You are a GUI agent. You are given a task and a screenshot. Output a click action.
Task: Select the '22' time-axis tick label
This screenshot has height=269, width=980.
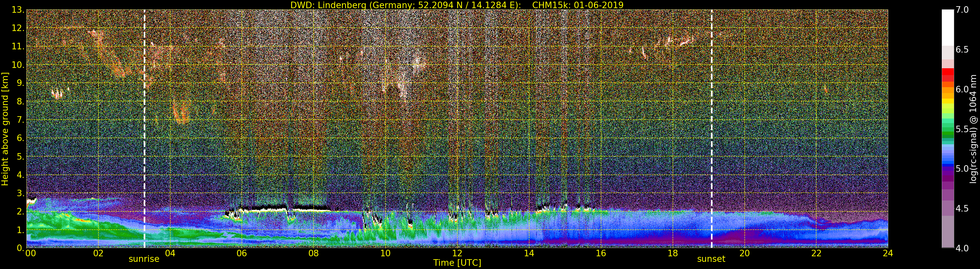tap(816, 253)
